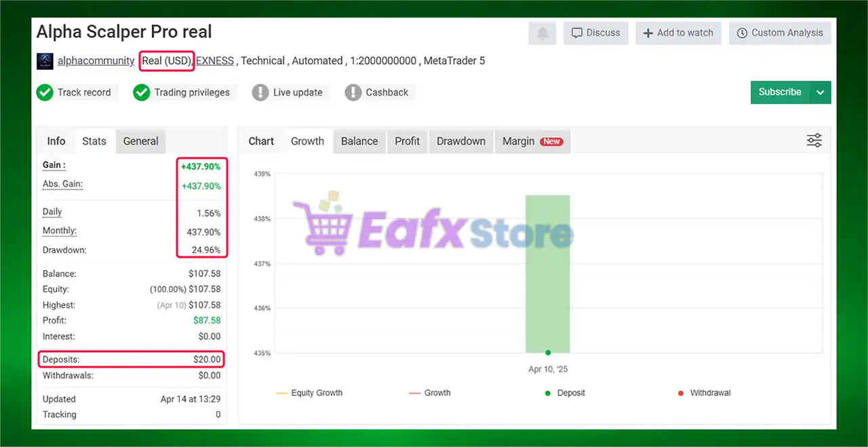The width and height of the screenshot is (868, 447).
Task: Click the Balance $107.58 value
Action: (x=205, y=274)
